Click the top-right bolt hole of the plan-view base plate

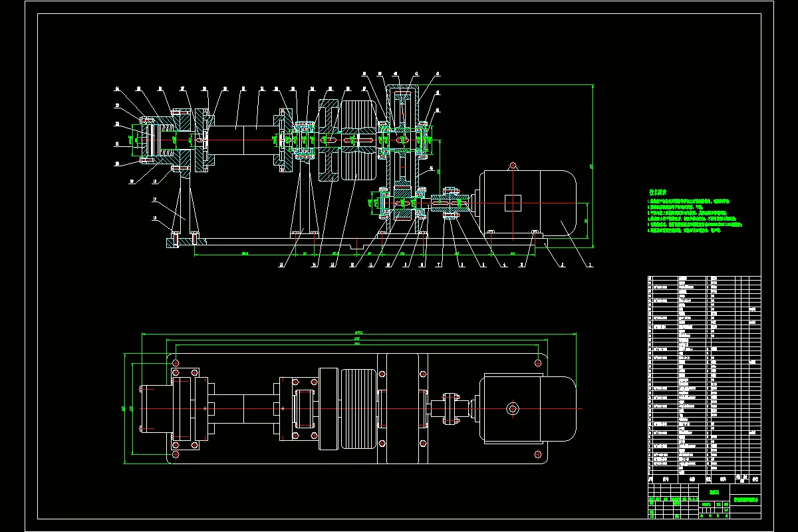[x=537, y=363]
